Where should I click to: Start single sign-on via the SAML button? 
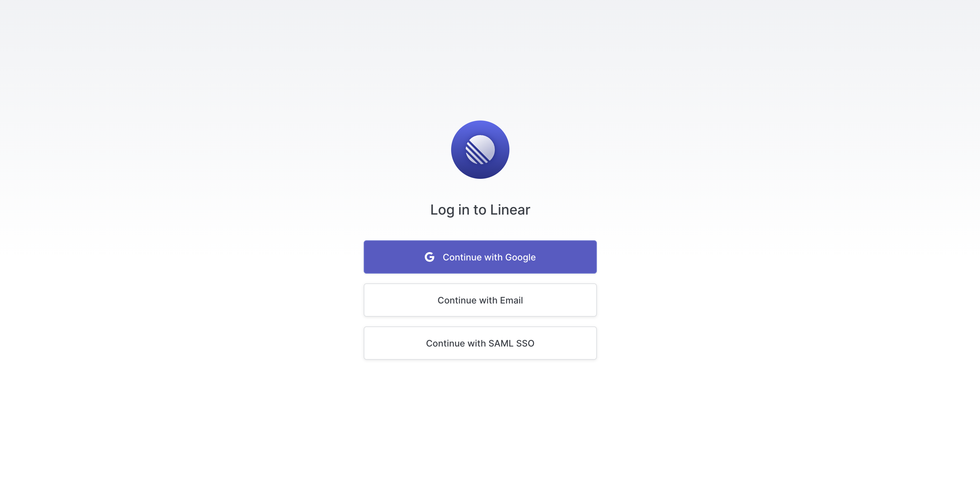click(x=480, y=343)
